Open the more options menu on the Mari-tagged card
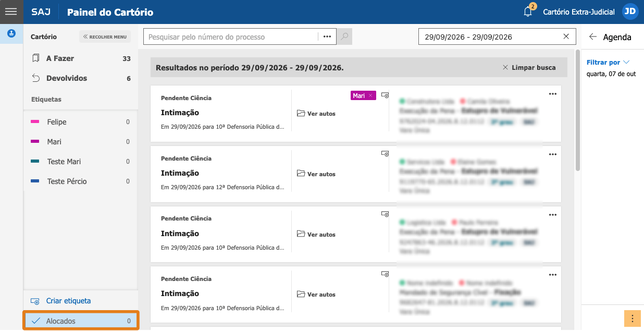644x331 pixels. click(x=553, y=94)
